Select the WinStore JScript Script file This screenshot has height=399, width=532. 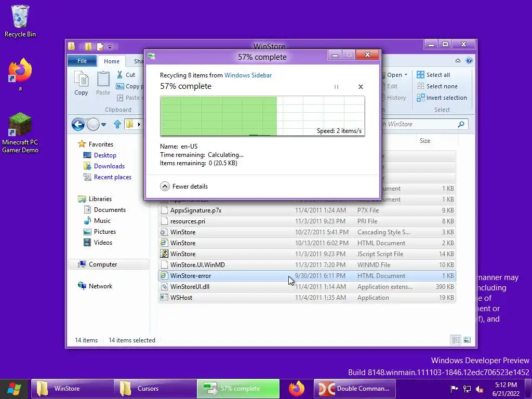pyautogui.click(x=307, y=254)
